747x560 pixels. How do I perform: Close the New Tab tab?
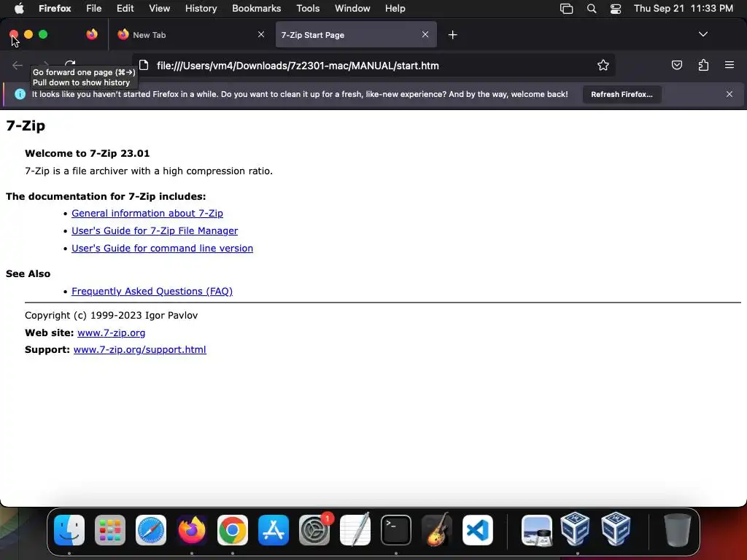click(x=261, y=34)
